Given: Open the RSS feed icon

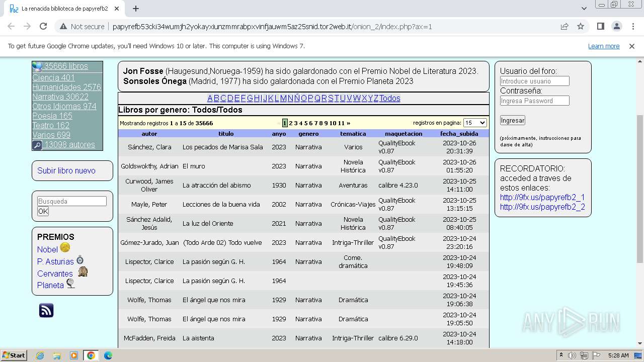Looking at the screenshot, I should click(x=46, y=310).
